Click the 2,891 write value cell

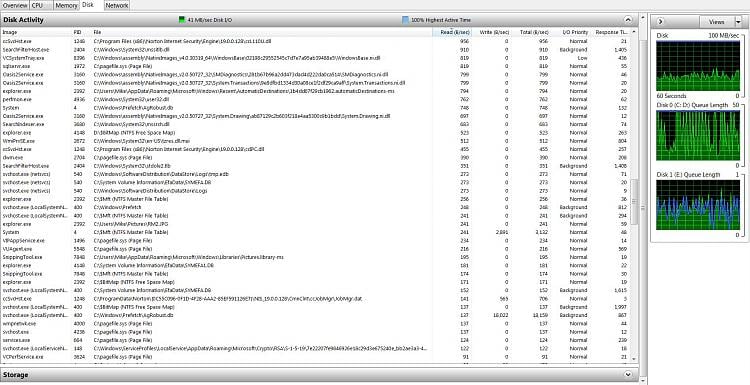tap(502, 232)
